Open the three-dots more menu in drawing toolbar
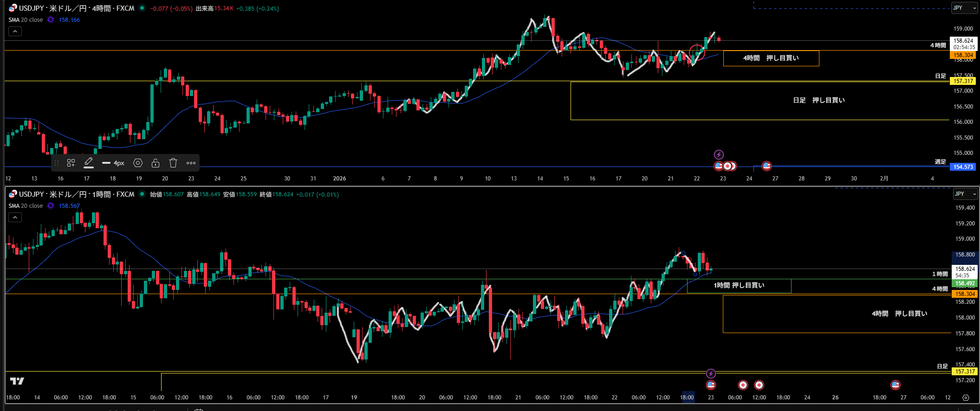The image size is (980, 411). [x=191, y=163]
